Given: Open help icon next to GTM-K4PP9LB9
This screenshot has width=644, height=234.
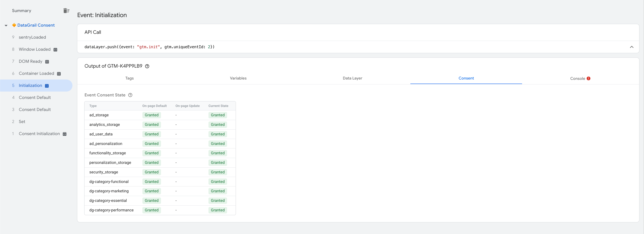Looking at the screenshot, I should point(147,66).
